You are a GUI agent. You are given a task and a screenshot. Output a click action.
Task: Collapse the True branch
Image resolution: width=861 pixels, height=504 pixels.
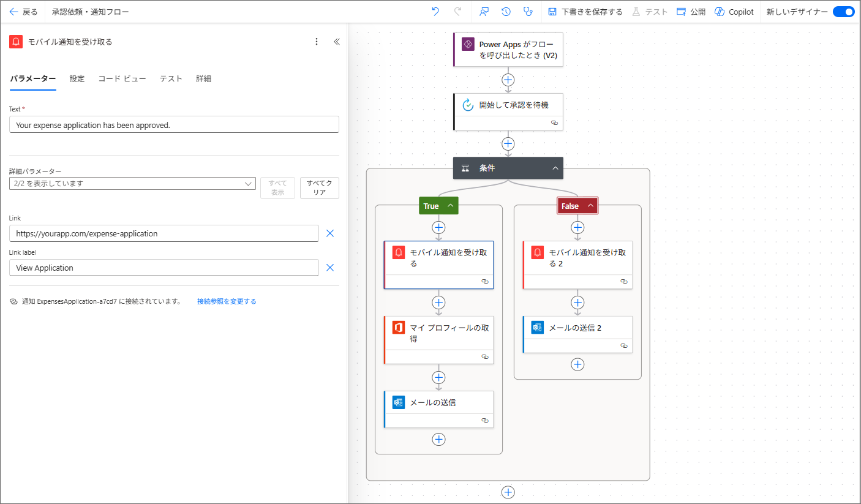pos(450,206)
